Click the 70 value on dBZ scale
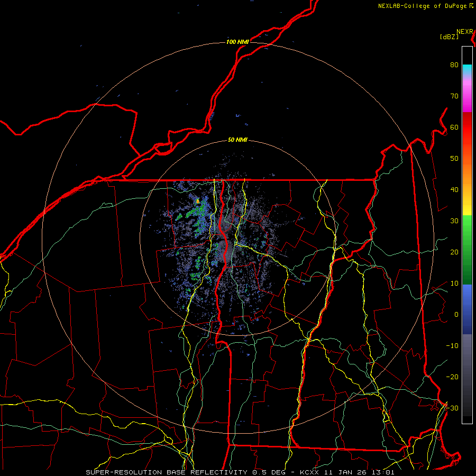 pyautogui.click(x=454, y=96)
